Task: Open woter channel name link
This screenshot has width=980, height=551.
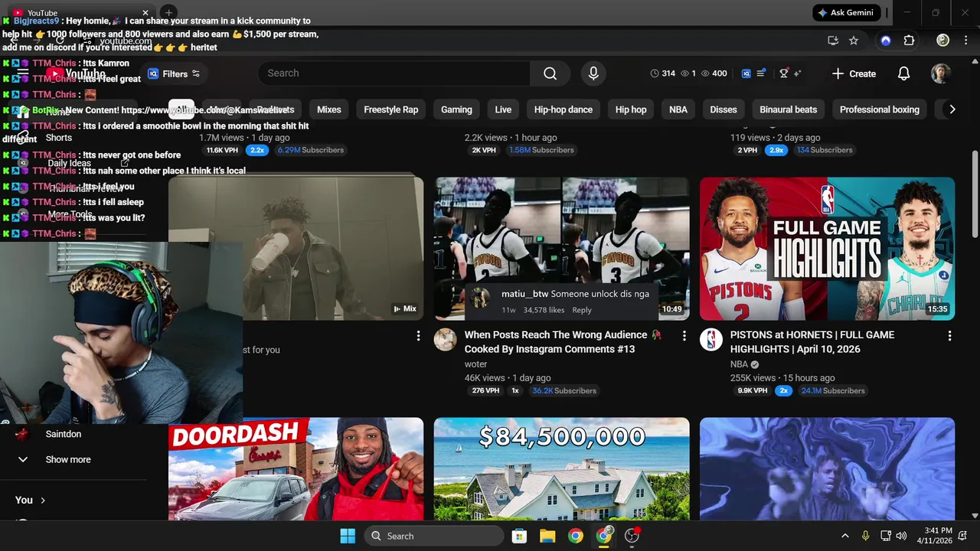Action: pos(475,364)
